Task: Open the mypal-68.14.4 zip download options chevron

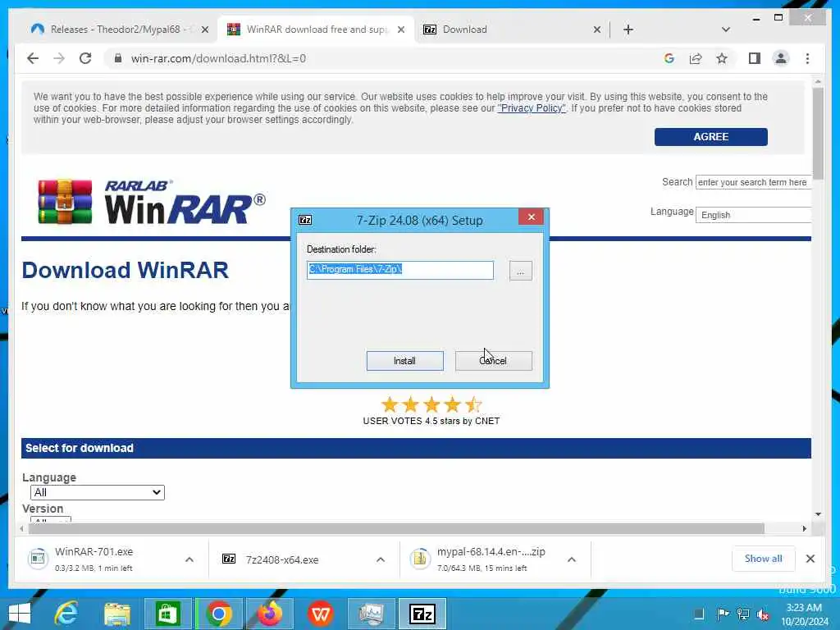Action: tap(572, 559)
